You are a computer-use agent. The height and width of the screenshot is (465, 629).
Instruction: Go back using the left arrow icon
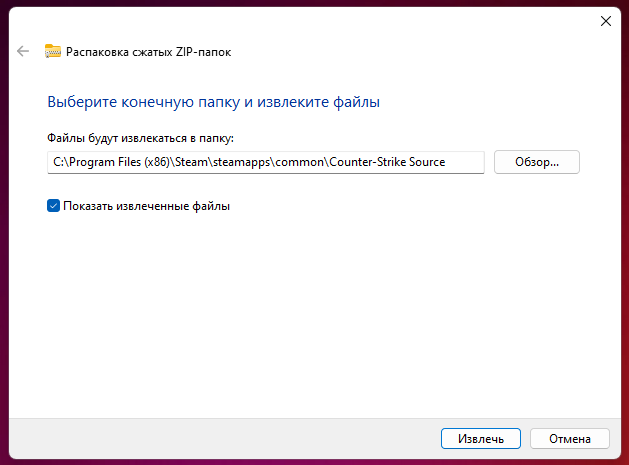tap(23, 51)
